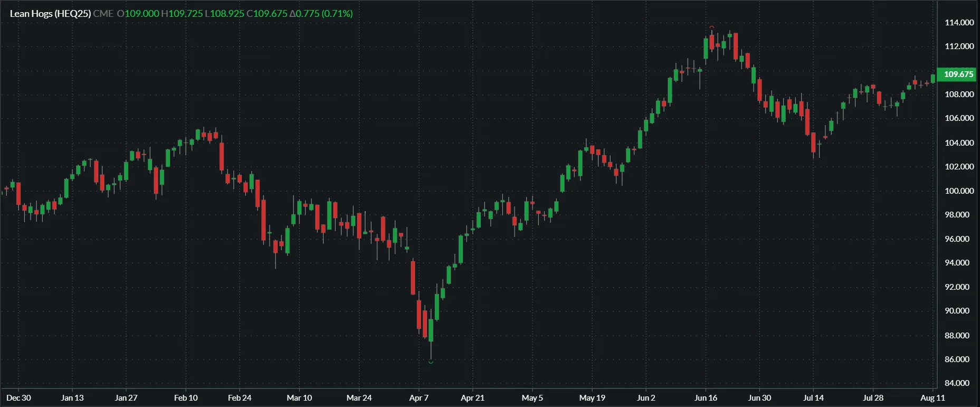Click the CME exchange label

(x=103, y=14)
